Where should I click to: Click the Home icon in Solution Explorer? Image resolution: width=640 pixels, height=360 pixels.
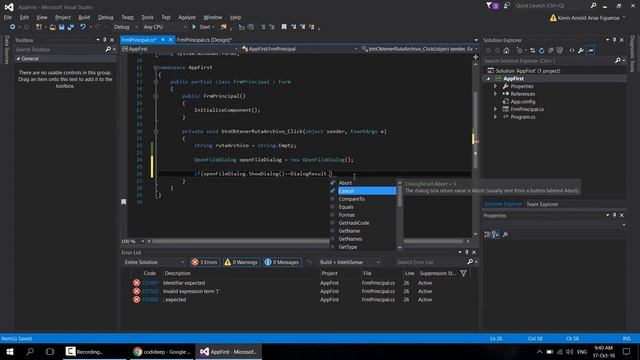tap(506, 51)
